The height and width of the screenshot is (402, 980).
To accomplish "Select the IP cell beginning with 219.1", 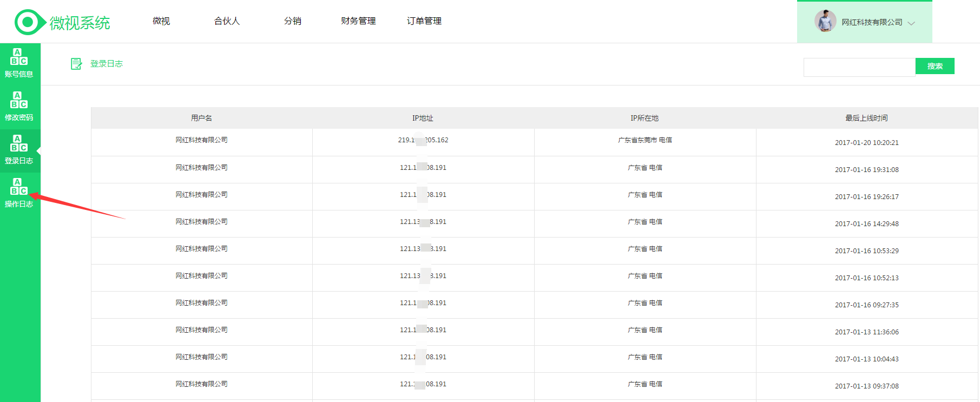I will [x=423, y=140].
